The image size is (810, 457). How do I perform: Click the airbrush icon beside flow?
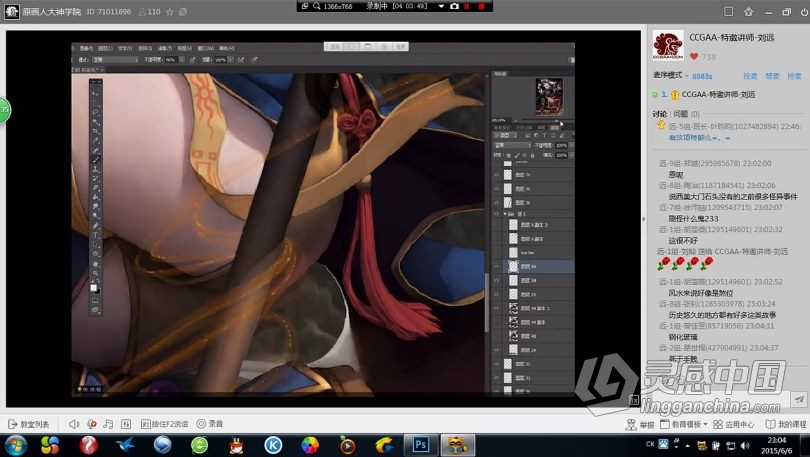[240, 60]
